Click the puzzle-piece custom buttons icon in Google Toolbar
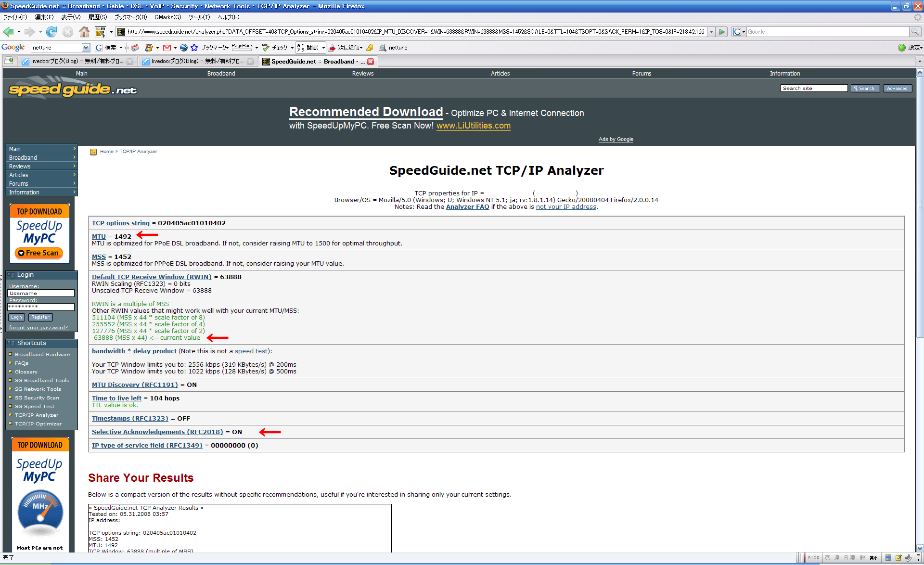The height and width of the screenshot is (565, 924). pyautogui.click(x=149, y=48)
